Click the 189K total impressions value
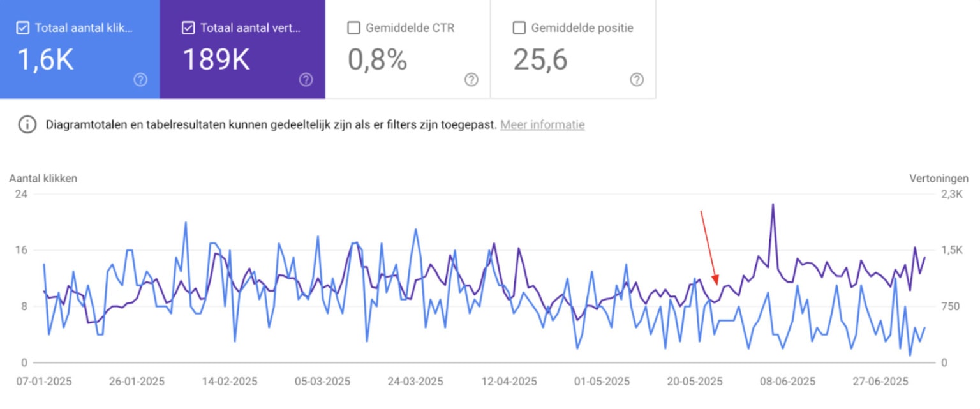 coord(217,60)
